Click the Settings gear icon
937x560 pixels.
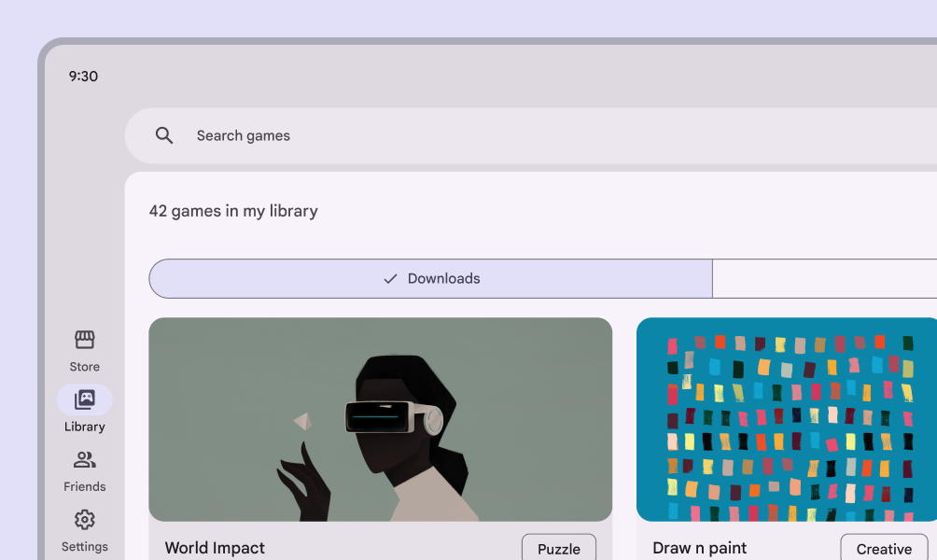pos(85,520)
